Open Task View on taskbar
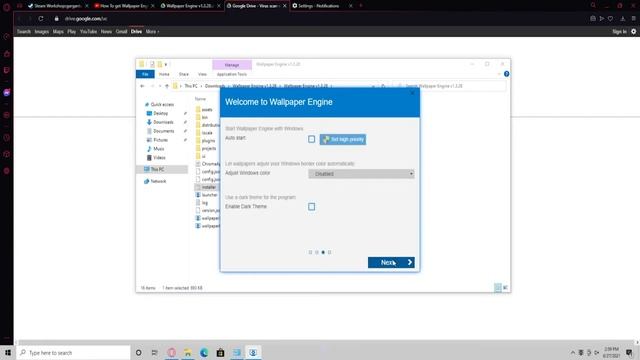 point(155,352)
